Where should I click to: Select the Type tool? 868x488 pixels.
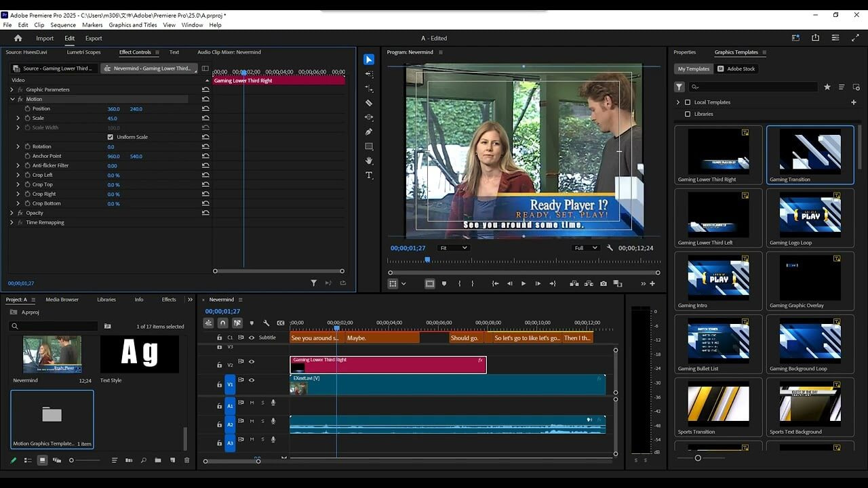(x=369, y=176)
